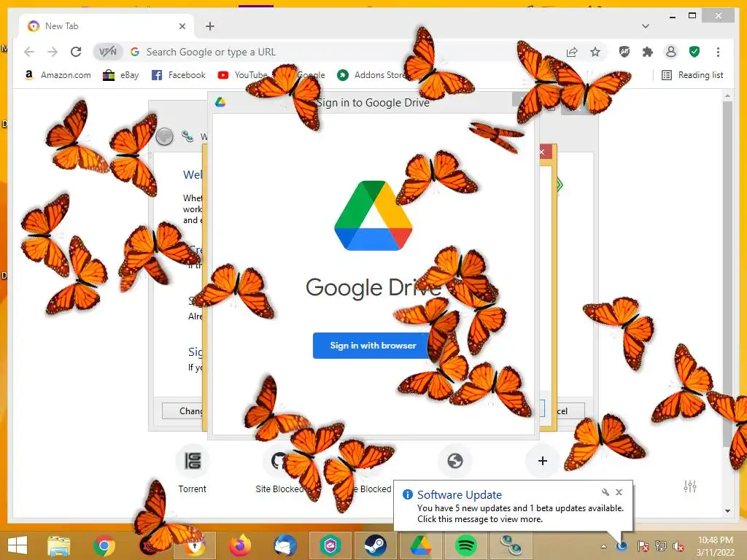
Task: Open the Torrent shortcut tile
Action: [192, 469]
